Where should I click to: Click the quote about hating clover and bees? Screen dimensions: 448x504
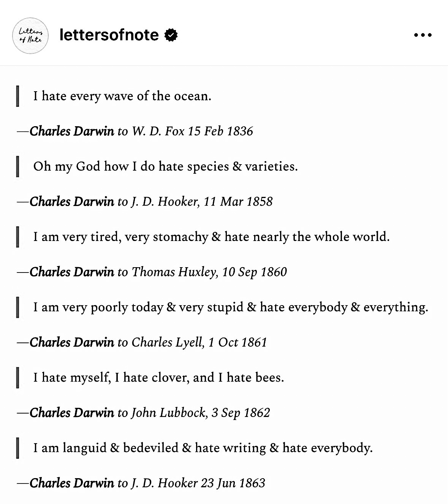(x=158, y=377)
